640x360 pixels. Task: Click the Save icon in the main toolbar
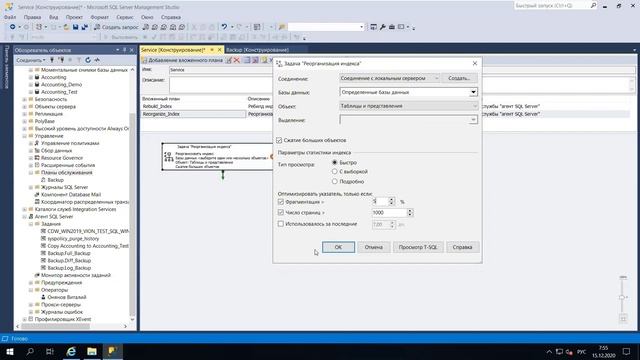click(x=76, y=27)
